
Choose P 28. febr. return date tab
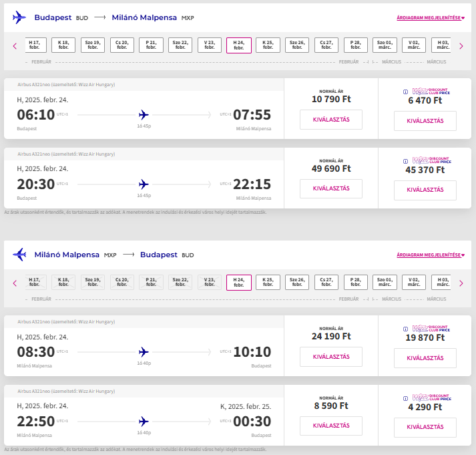(355, 283)
